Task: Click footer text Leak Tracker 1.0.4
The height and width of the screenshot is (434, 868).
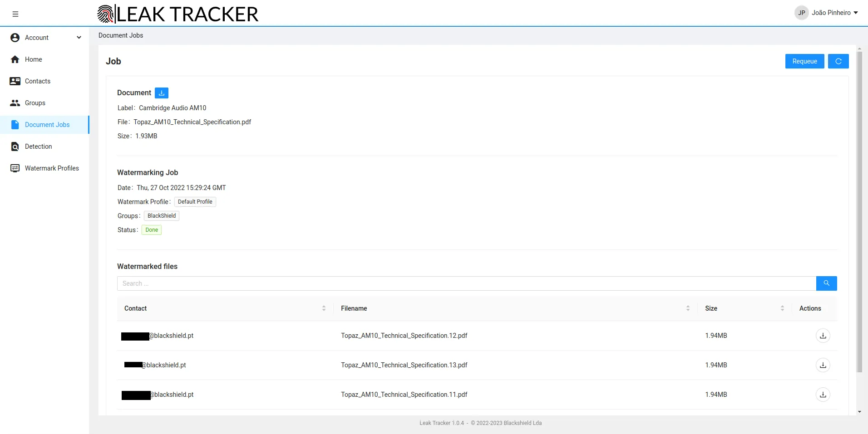Action: (x=442, y=423)
